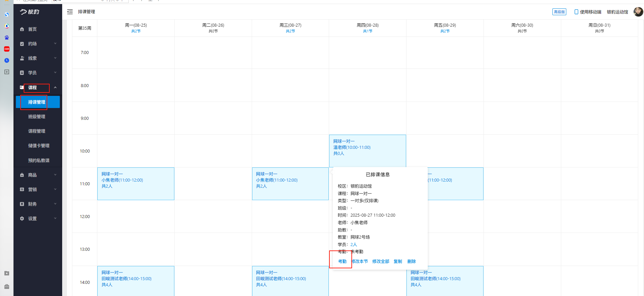Click the 高级版 badge button
644x296 pixels.
[x=559, y=12]
